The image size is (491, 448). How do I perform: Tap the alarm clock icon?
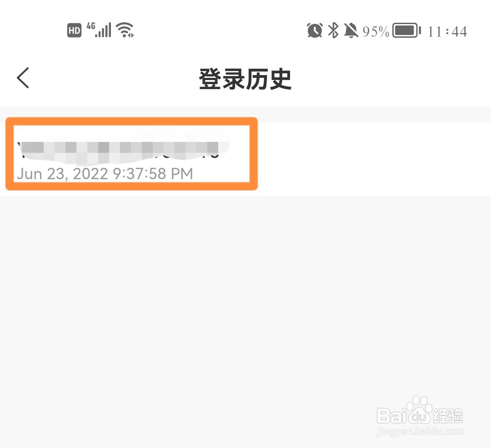pos(315,30)
